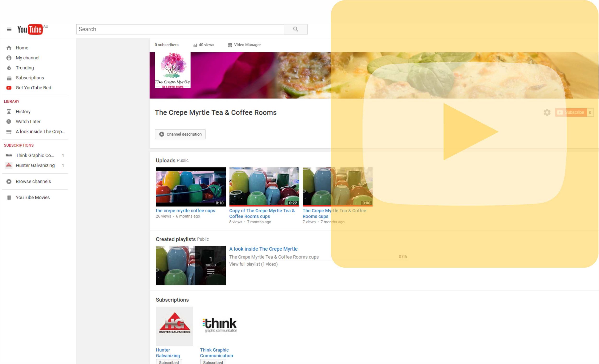599x364 pixels.
Task: Open A look inside The Crepe Myrtle playlist link
Action: coord(263,249)
